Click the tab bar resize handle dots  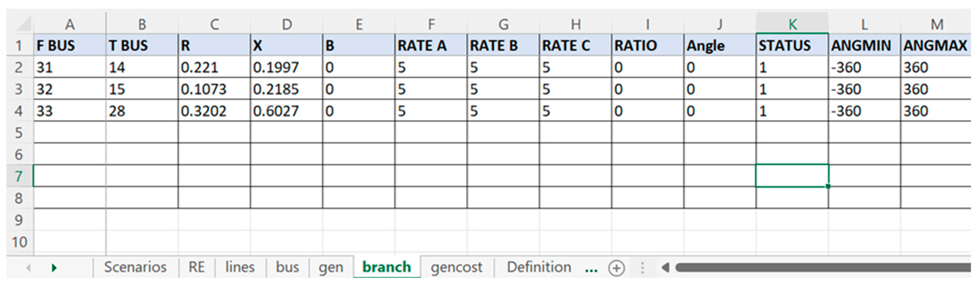click(x=642, y=268)
